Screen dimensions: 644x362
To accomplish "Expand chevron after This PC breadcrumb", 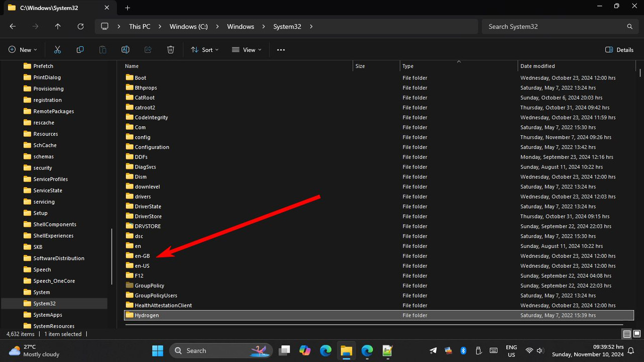I will 160,26.
